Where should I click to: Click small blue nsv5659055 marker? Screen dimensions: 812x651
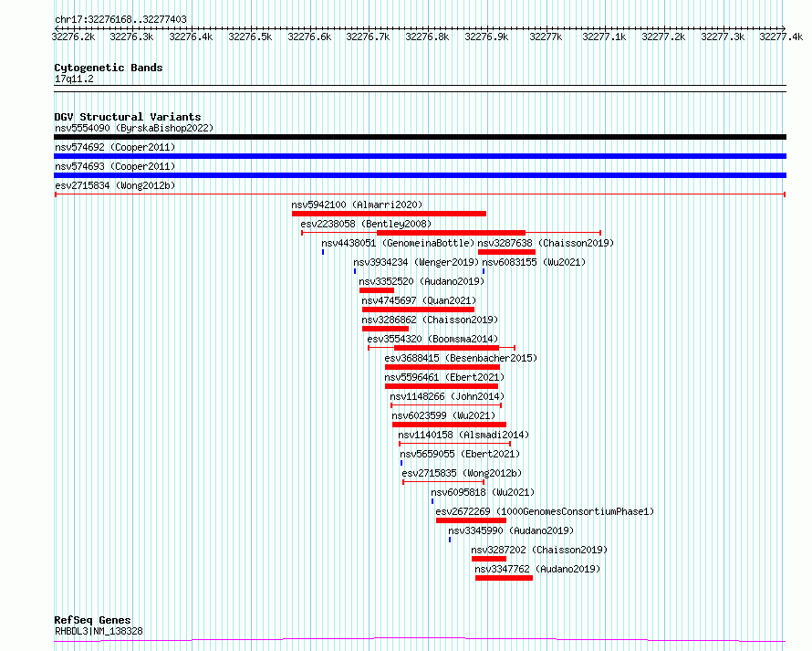tap(401, 463)
